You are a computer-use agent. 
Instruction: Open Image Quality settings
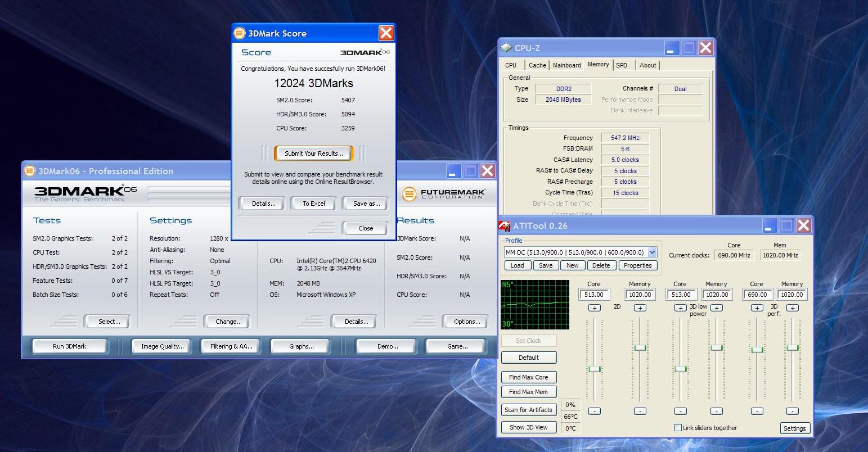point(162,346)
